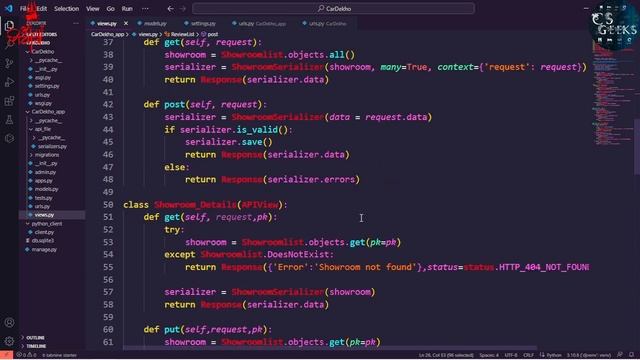The height and width of the screenshot is (360, 640).
Task: Change file encoding UTF-8
Action: pyautogui.click(x=511, y=355)
